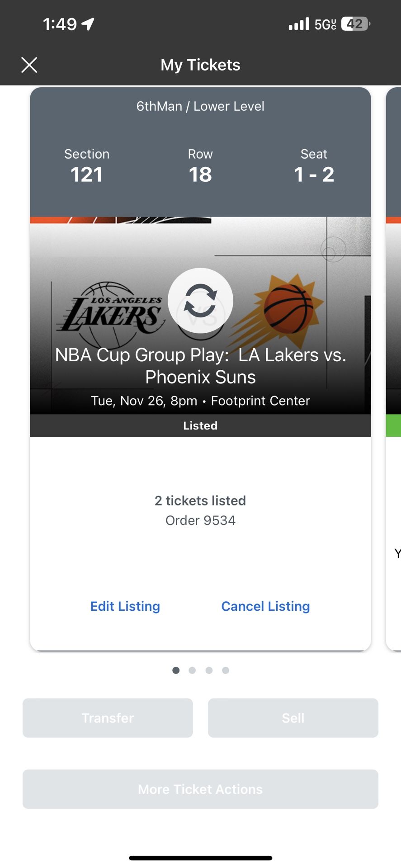Go to first ticket page dot
Screen dimensions: 401x868
[176, 670]
